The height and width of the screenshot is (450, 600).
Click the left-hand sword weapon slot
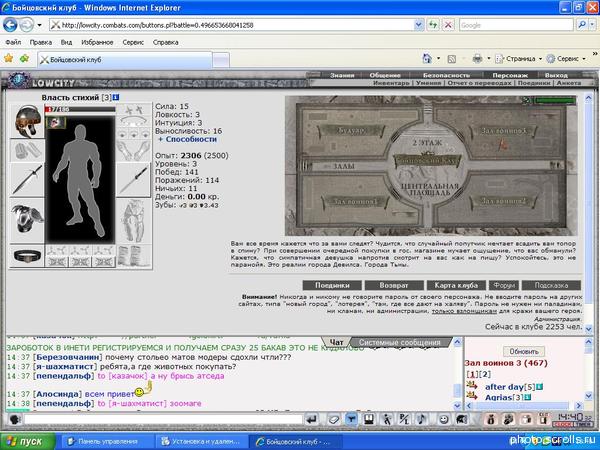[27, 180]
